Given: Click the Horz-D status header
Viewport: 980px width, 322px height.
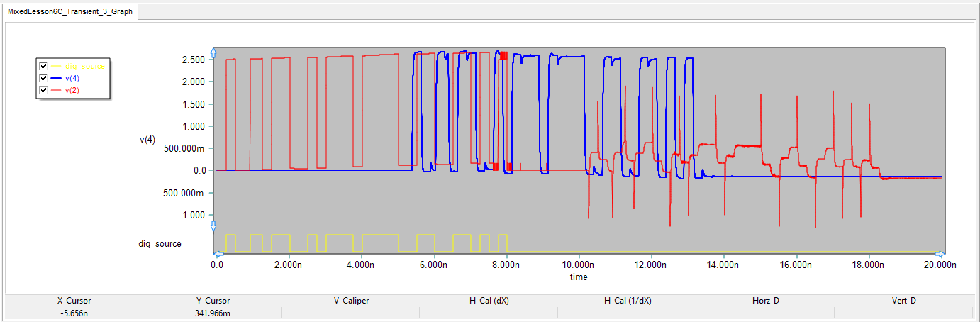Looking at the screenshot, I should (x=766, y=301).
